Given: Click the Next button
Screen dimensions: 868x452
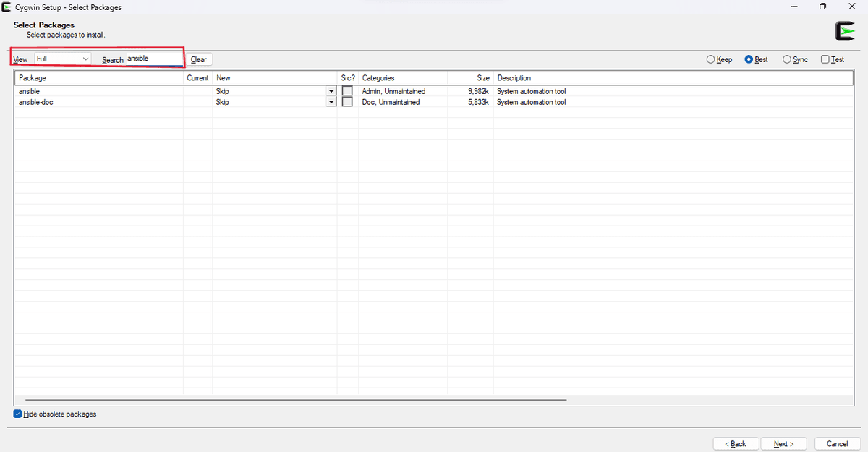Looking at the screenshot, I should pyautogui.click(x=783, y=443).
